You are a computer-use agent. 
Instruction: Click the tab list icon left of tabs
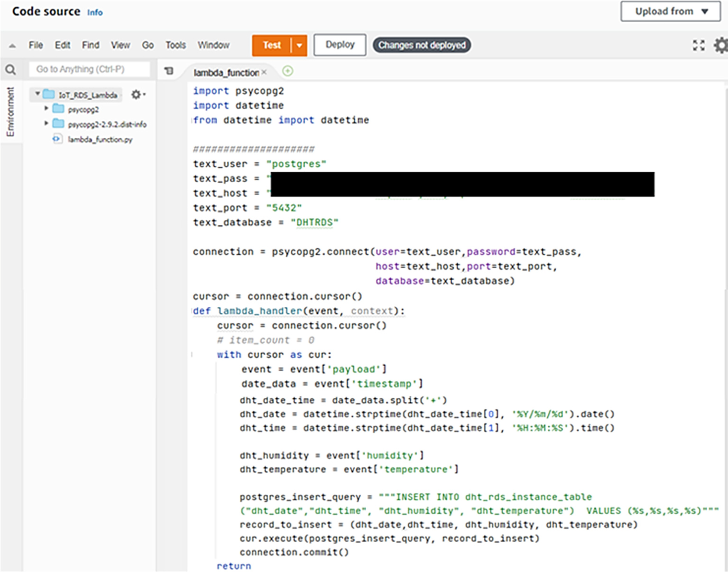point(169,71)
